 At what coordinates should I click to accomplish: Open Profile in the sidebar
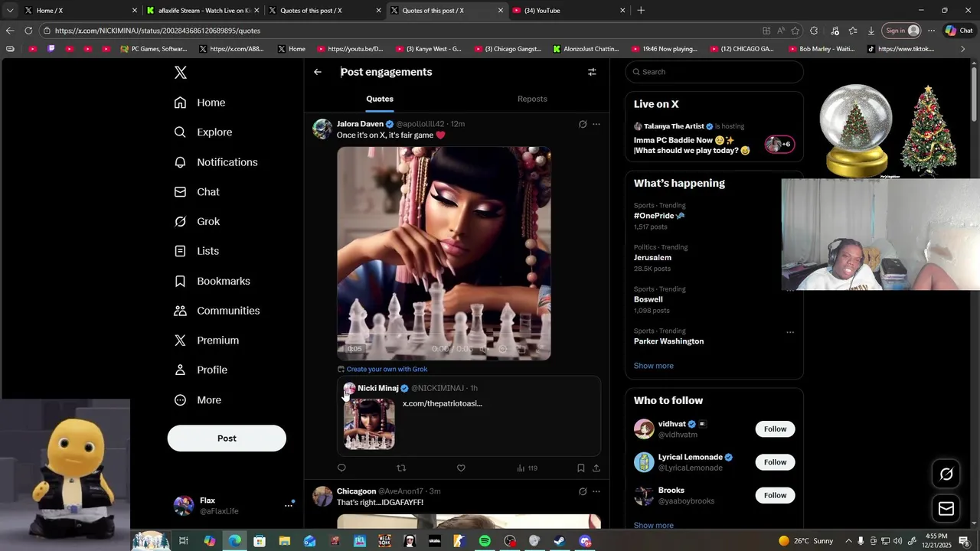pos(201,370)
